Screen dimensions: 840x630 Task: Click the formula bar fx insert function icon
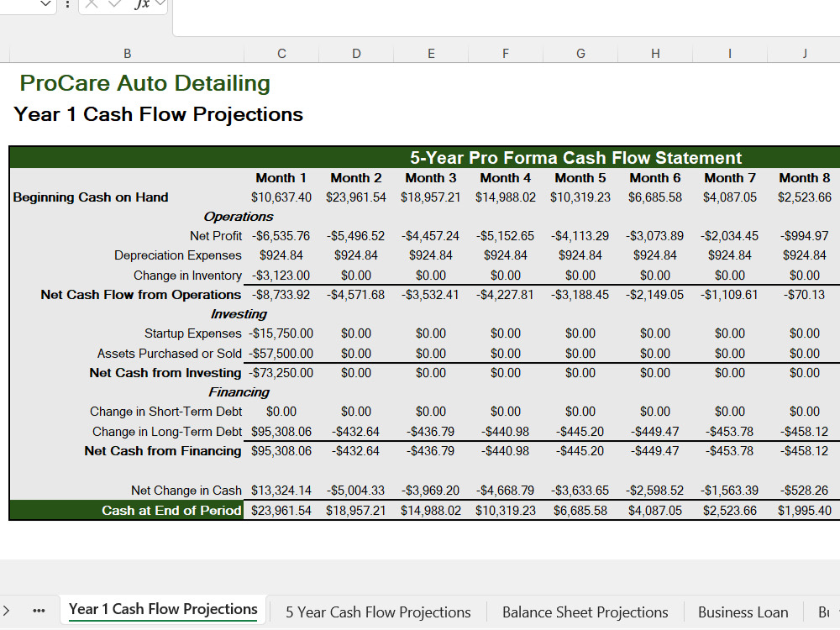tap(141, 3)
